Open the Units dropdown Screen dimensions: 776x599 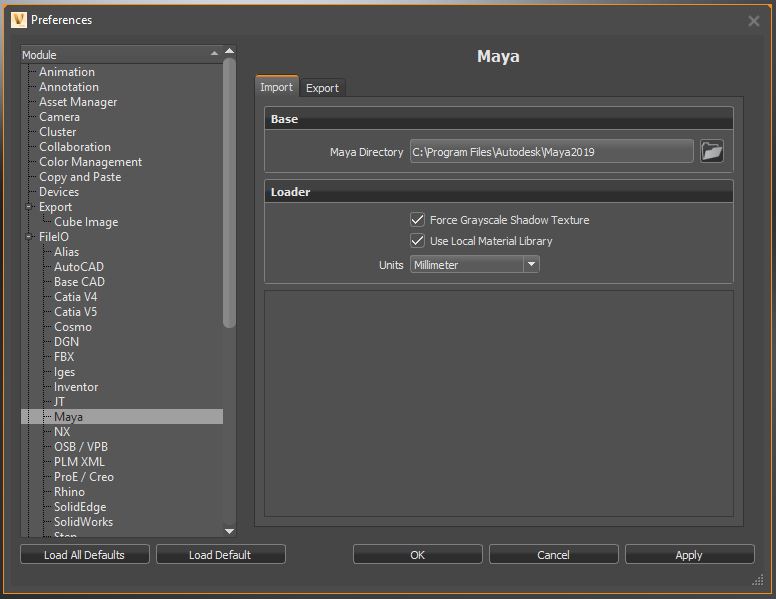(475, 264)
